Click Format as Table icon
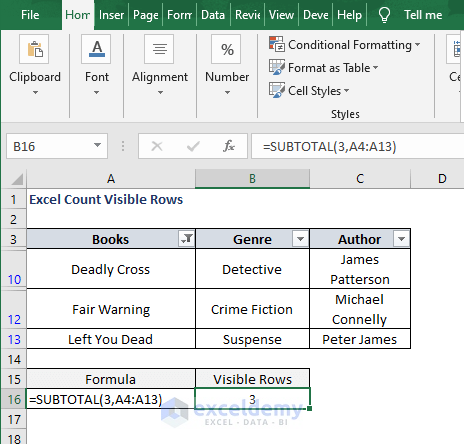464x444 pixels. (276, 67)
